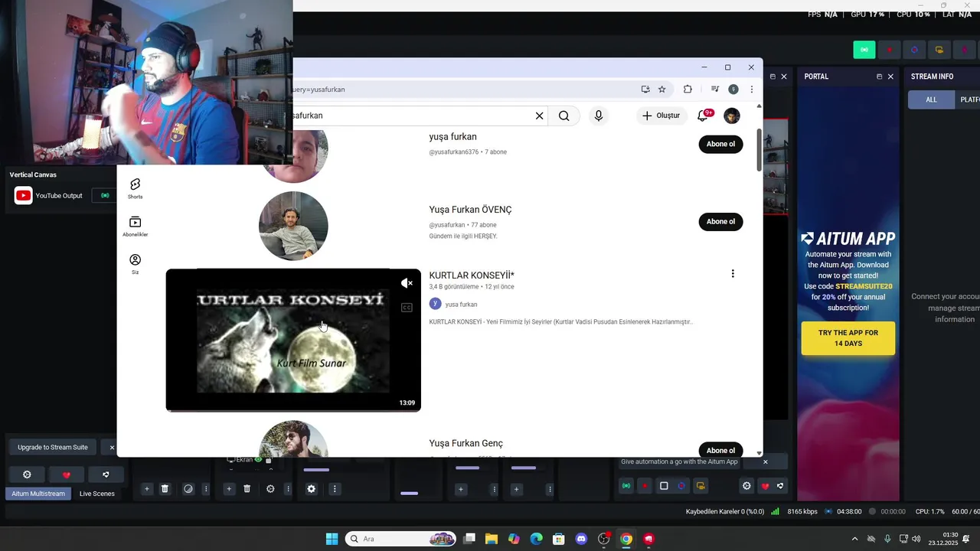Open the taskbar clock 01:30 23.12.2025
This screenshot has height=551, width=980.
[943, 539]
